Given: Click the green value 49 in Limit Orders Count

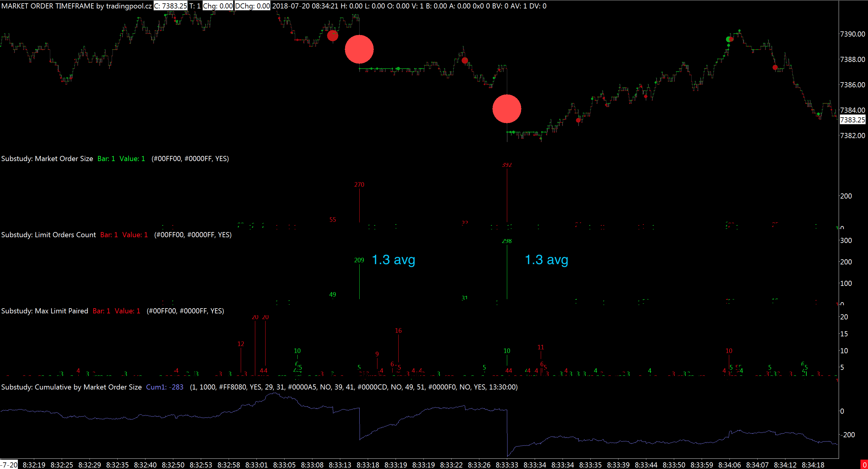Looking at the screenshot, I should point(333,294).
